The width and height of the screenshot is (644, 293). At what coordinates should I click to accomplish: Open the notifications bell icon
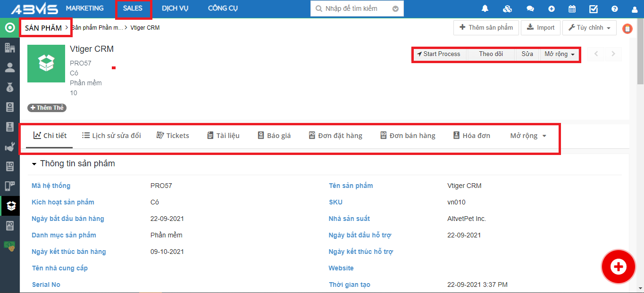(x=485, y=8)
